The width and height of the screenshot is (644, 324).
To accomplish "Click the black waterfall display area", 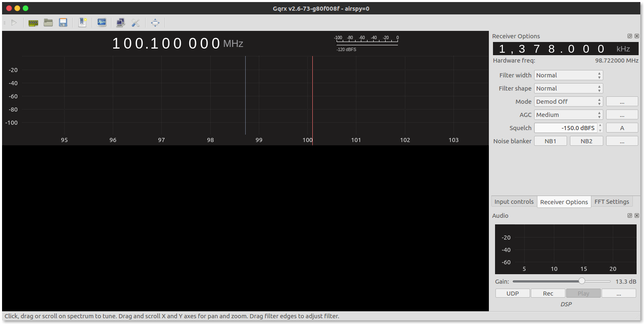I will (245, 228).
